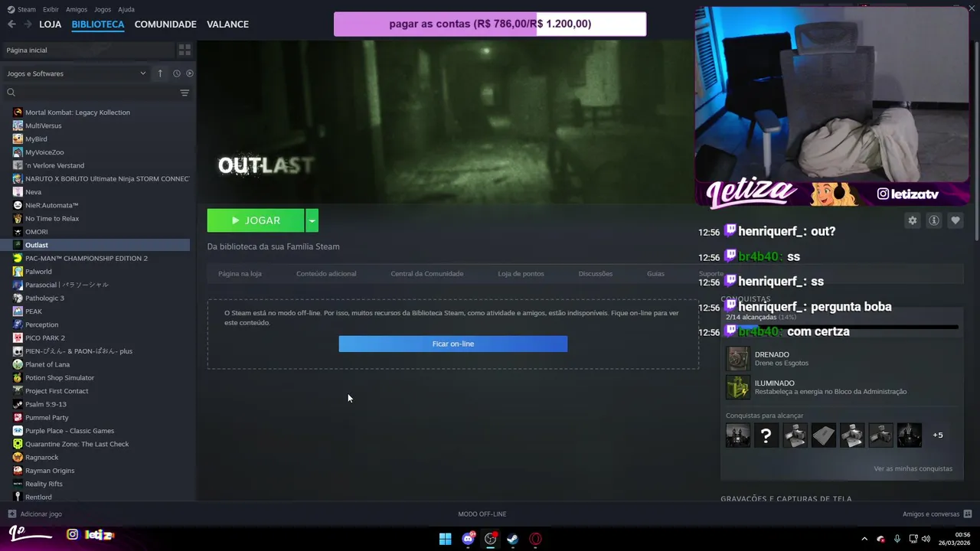The height and width of the screenshot is (551, 980).
Task: Open Opera browser from the taskbar
Action: pos(536,539)
